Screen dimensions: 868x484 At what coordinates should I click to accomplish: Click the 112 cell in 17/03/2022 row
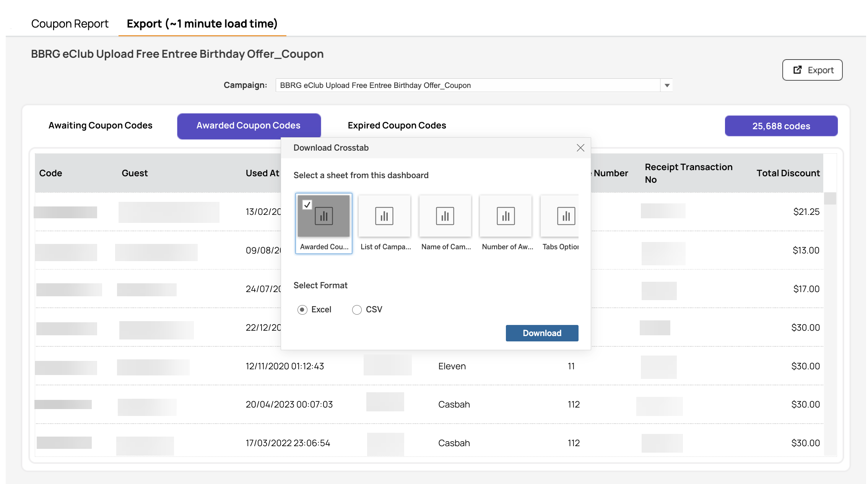(x=574, y=443)
